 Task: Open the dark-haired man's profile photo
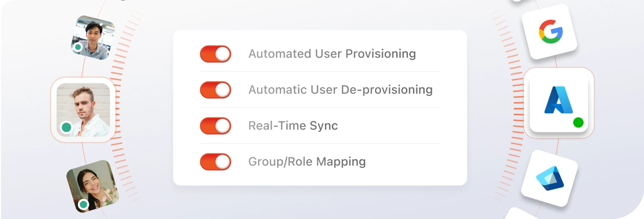point(93,38)
